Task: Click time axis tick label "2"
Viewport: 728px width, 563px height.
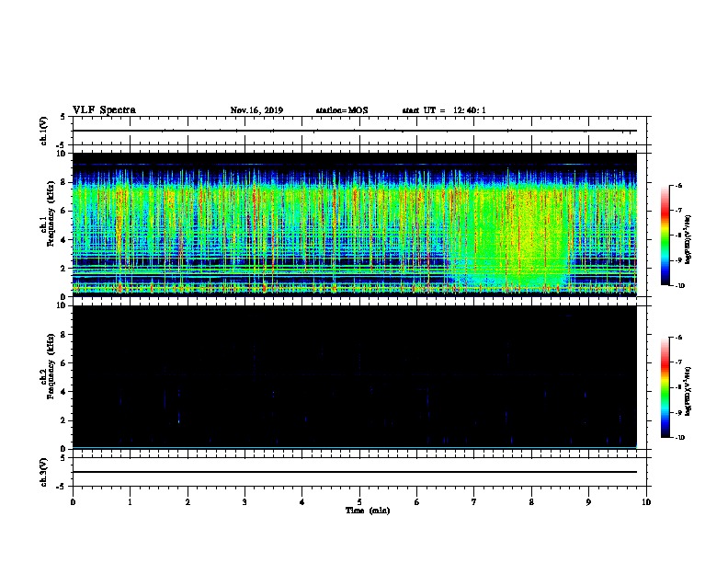Action: click(x=188, y=502)
